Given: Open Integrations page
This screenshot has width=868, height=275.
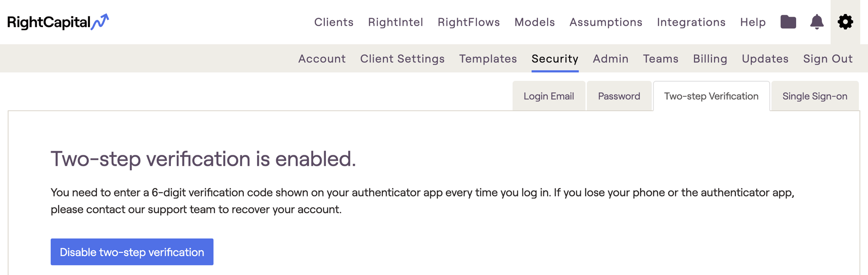Looking at the screenshot, I should pos(691,22).
